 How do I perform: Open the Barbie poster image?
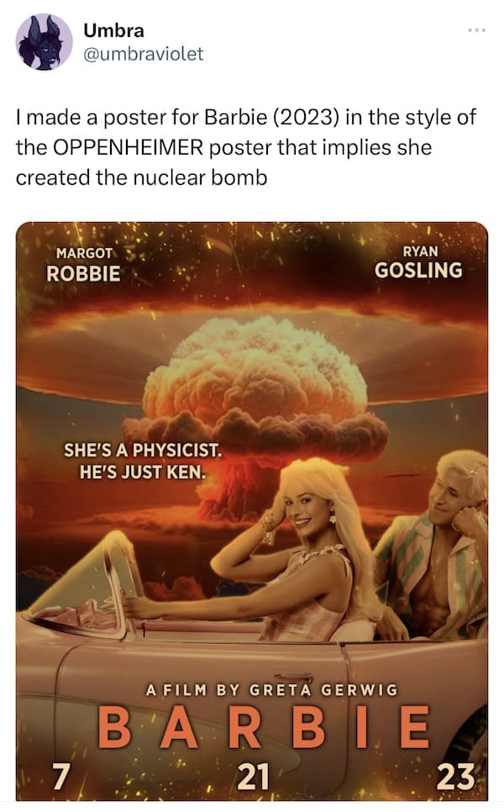(x=252, y=512)
